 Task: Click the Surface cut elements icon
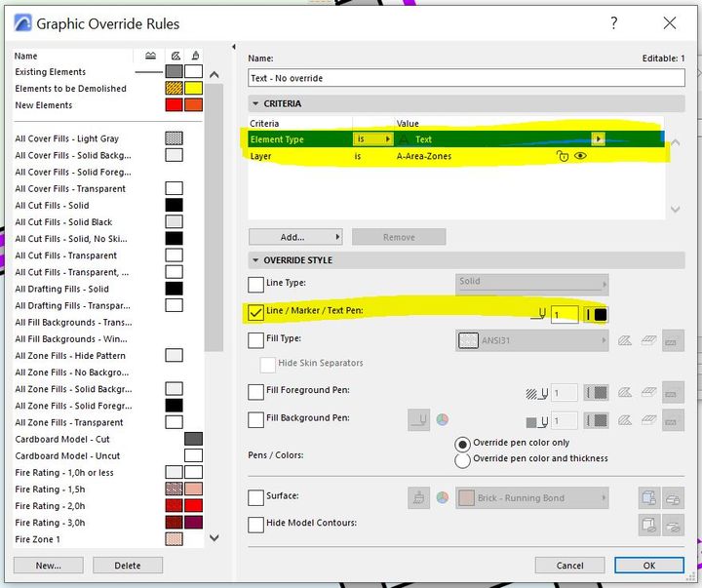pyautogui.click(x=648, y=498)
